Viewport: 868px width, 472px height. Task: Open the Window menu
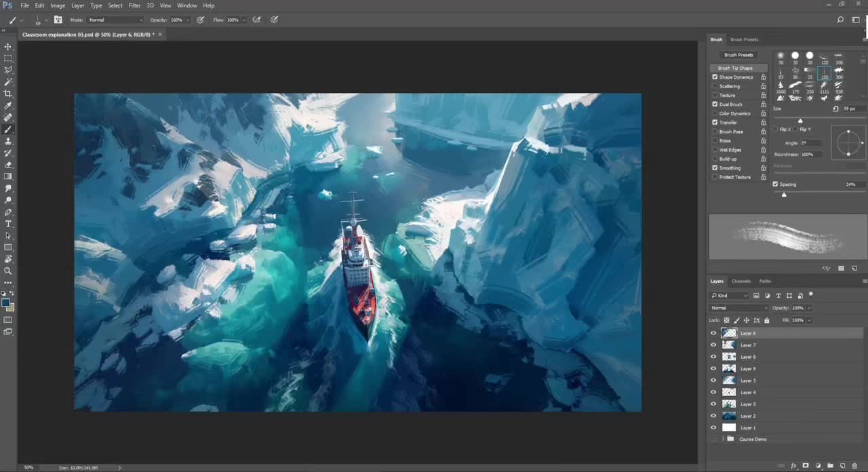point(187,5)
